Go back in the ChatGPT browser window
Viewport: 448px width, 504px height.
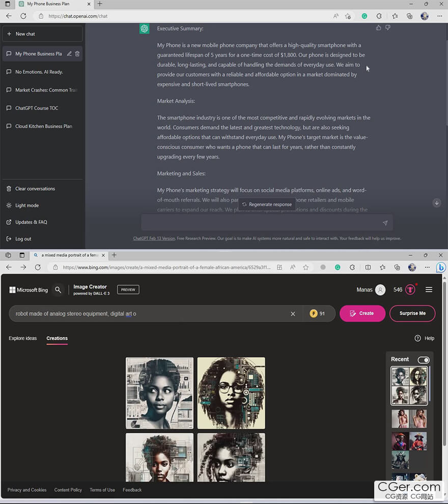click(x=9, y=16)
